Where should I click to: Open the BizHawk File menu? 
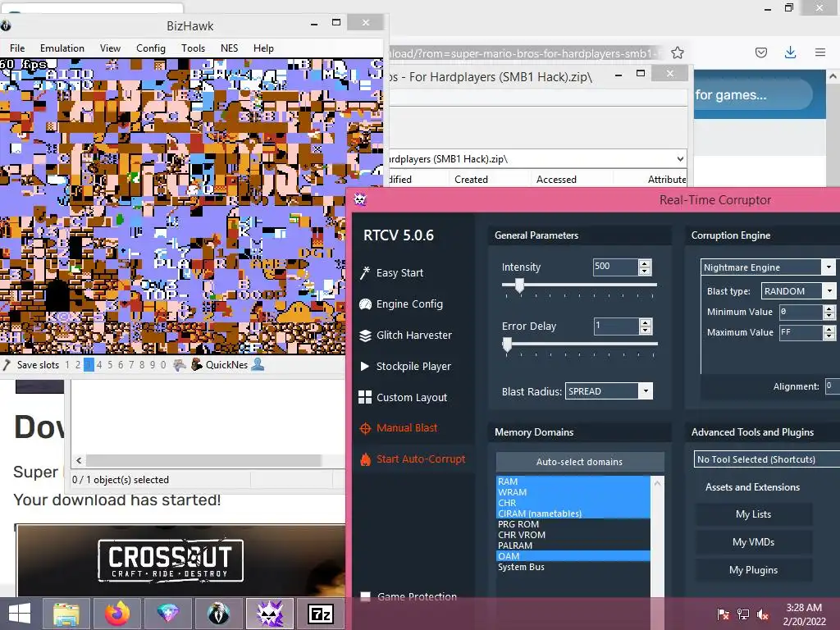point(17,48)
